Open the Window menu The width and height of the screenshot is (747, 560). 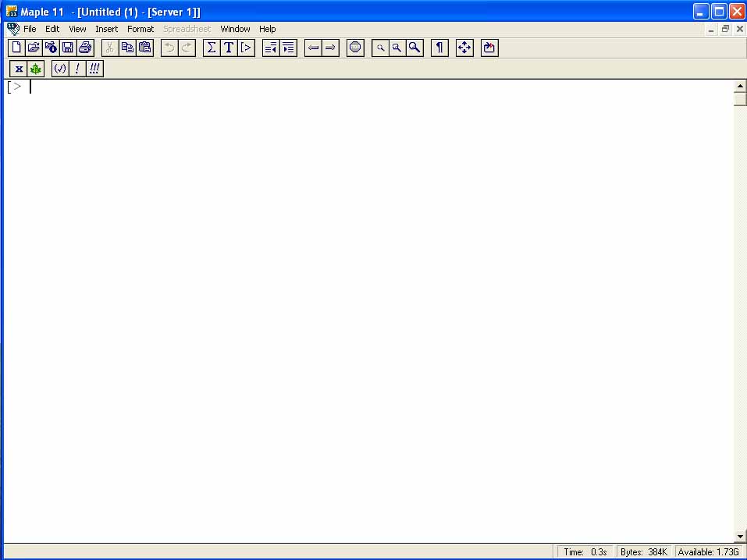pyautogui.click(x=236, y=29)
